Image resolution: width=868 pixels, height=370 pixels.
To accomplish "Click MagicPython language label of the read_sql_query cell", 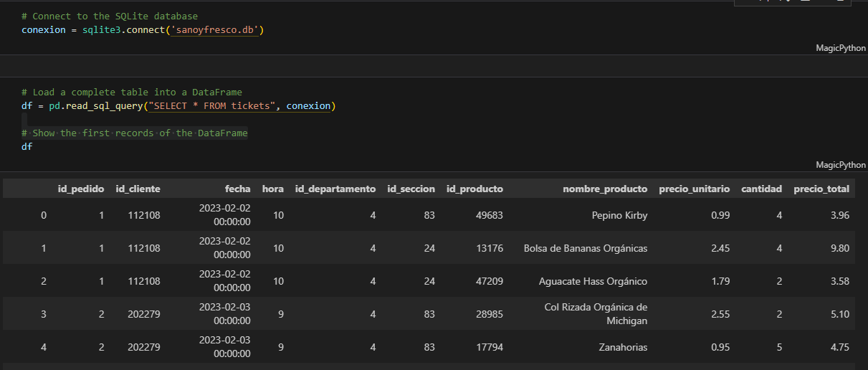I will (x=841, y=165).
